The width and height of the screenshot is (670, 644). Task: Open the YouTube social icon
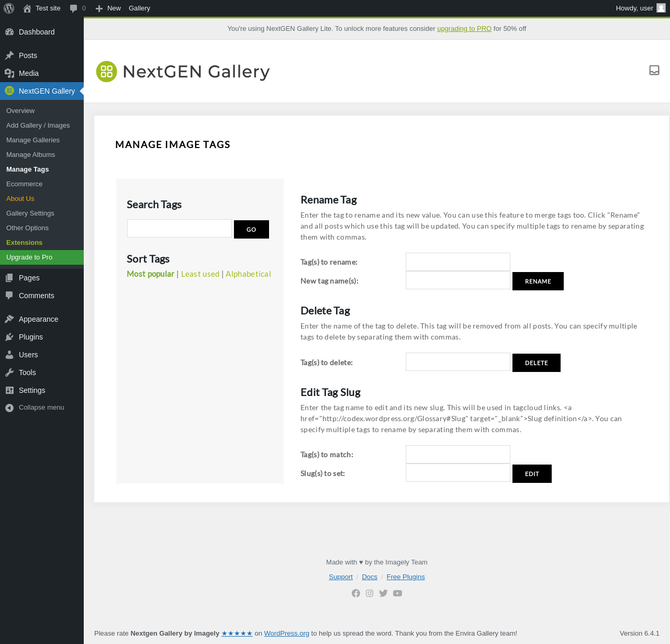coord(397,593)
